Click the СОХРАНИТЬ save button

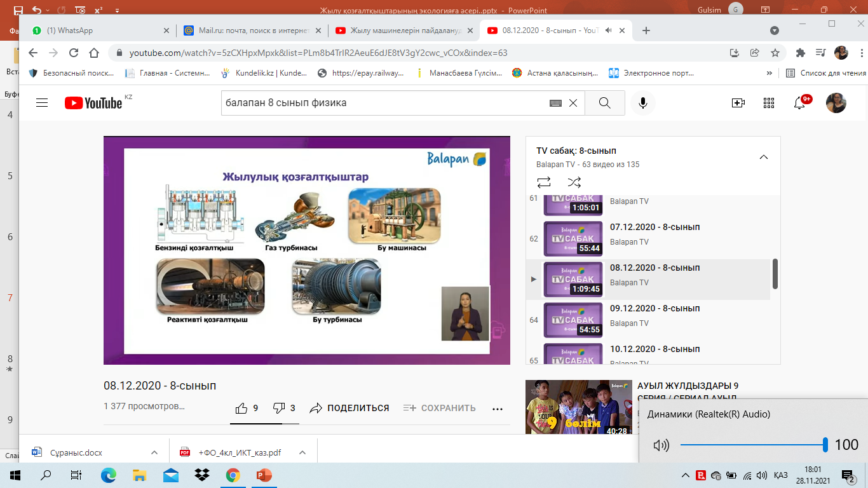click(440, 408)
